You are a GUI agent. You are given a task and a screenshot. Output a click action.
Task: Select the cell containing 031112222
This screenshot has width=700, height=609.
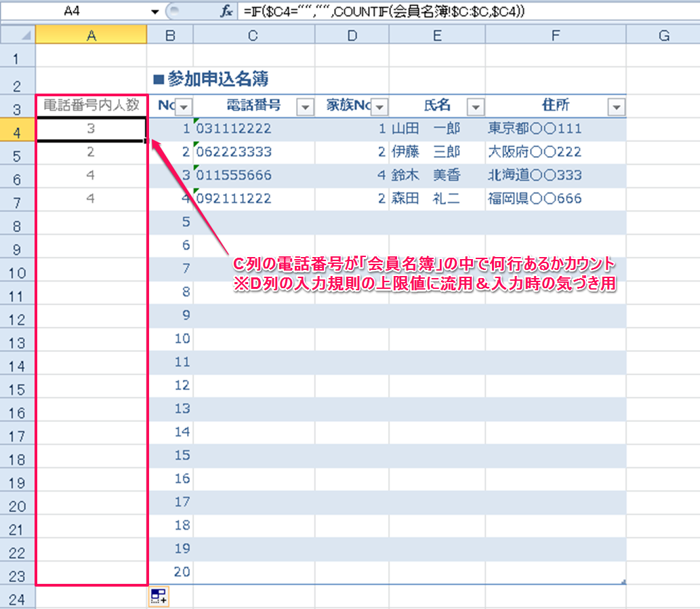coord(253,129)
